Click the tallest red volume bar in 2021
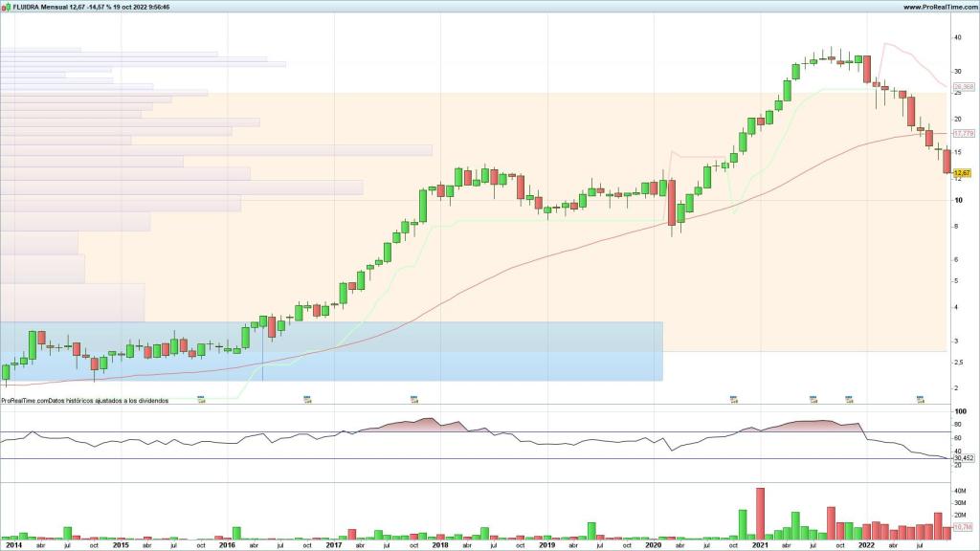 761,513
